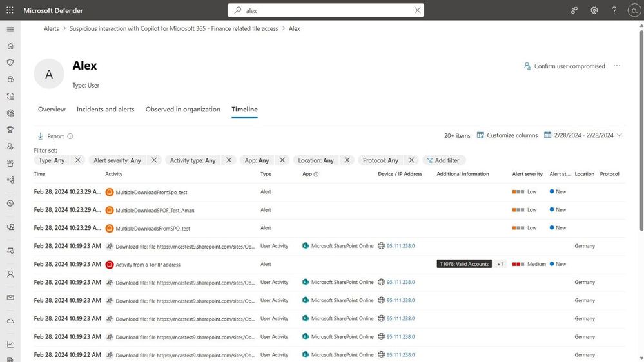The width and height of the screenshot is (644, 362).
Task: Open Activity from a Tor IP address alert
Action: click(x=148, y=265)
